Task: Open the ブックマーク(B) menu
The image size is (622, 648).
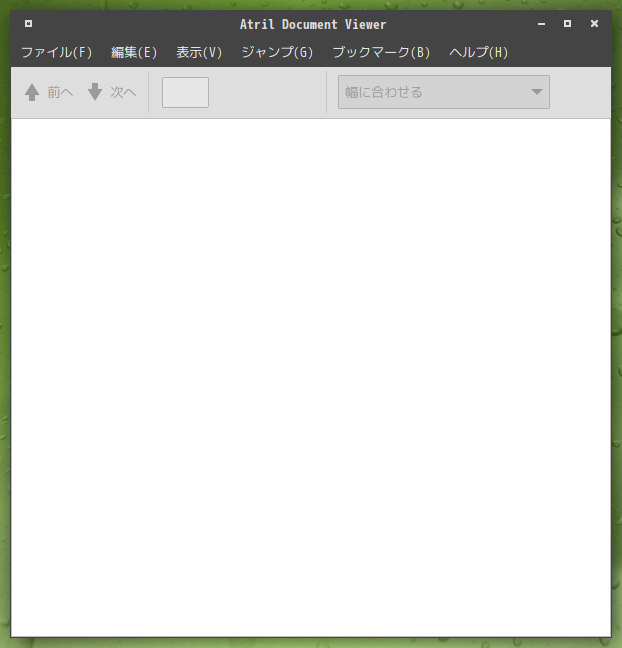Action: point(381,52)
